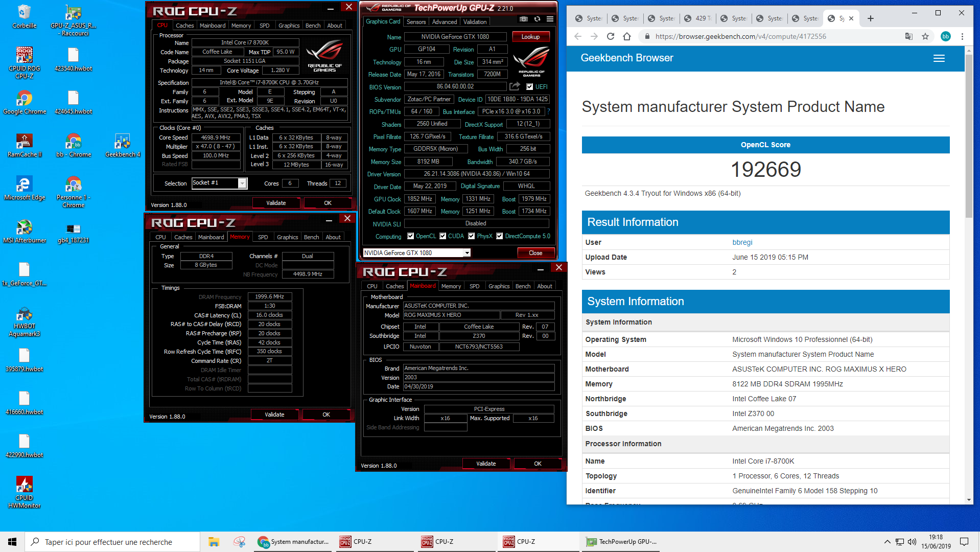Open the Google Chrome desktop shortcut
Screen dimensions: 980x552
point(24,103)
